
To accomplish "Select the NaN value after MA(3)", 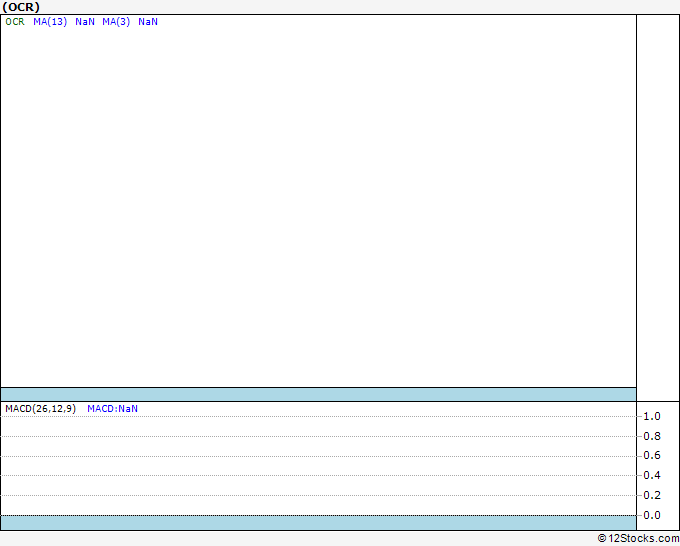I will point(148,22).
